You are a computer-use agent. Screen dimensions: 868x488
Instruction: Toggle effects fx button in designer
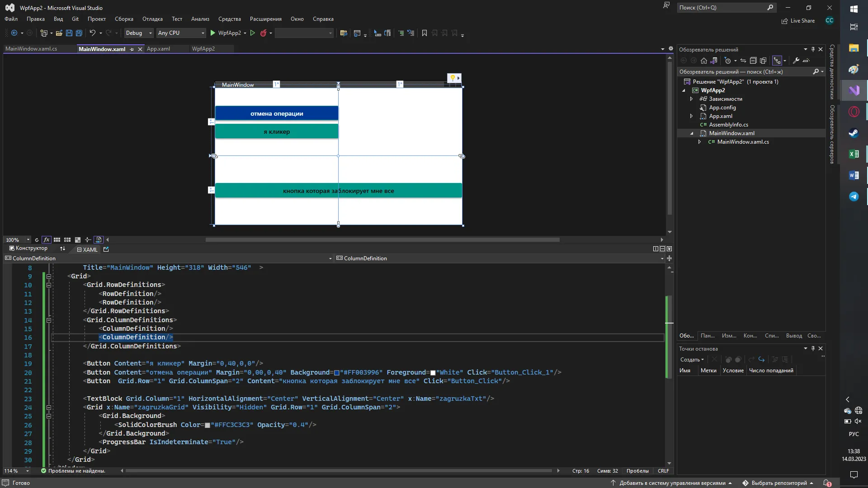click(x=46, y=240)
